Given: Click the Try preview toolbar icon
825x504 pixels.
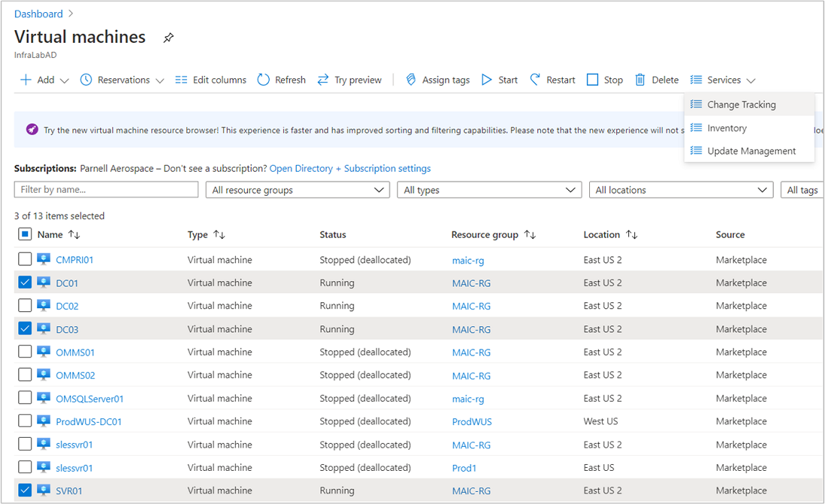Looking at the screenshot, I should [x=323, y=80].
